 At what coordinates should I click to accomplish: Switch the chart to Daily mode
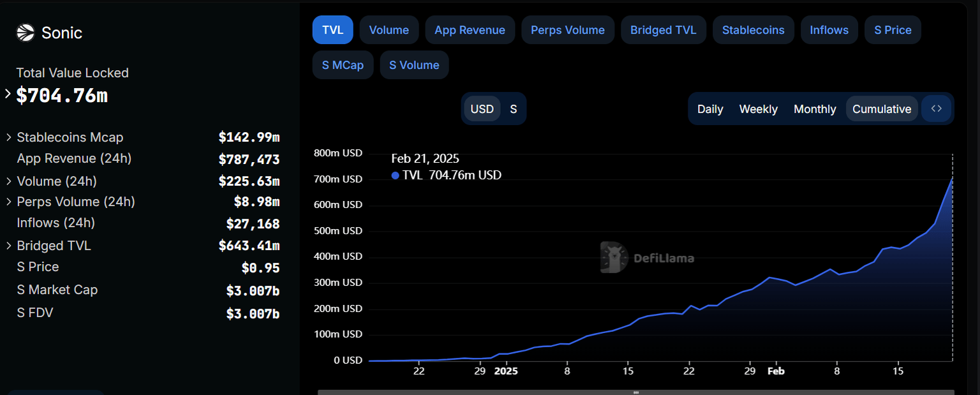point(709,108)
